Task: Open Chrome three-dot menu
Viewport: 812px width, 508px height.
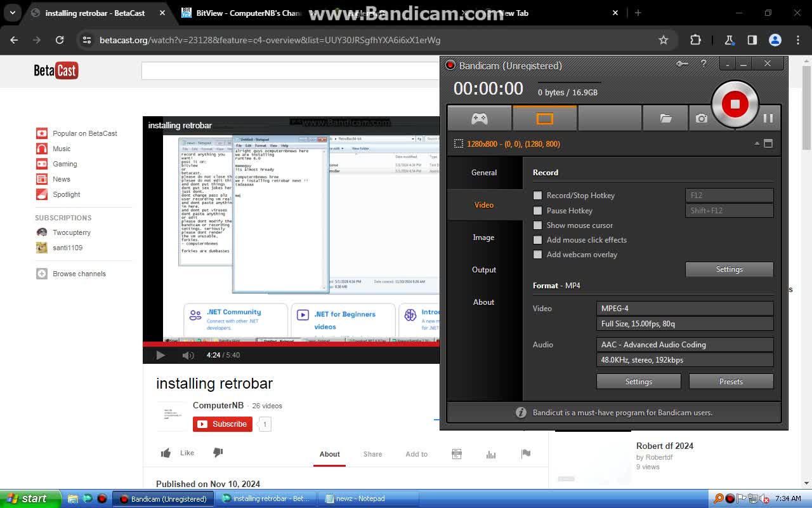Action: (798, 40)
